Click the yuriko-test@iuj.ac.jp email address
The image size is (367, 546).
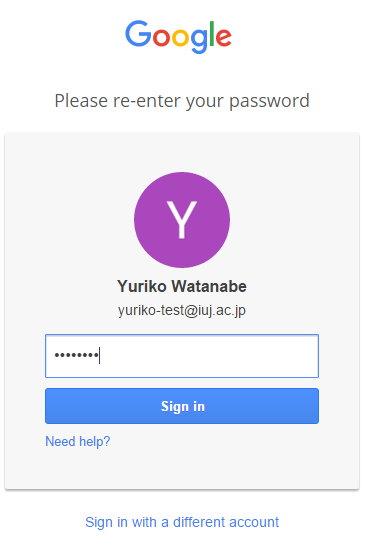182,310
